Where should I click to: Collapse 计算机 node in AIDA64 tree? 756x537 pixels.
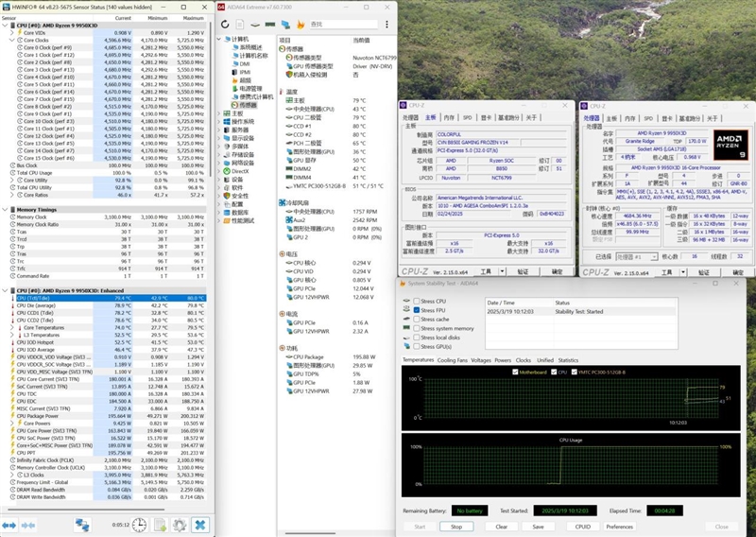tap(219, 39)
